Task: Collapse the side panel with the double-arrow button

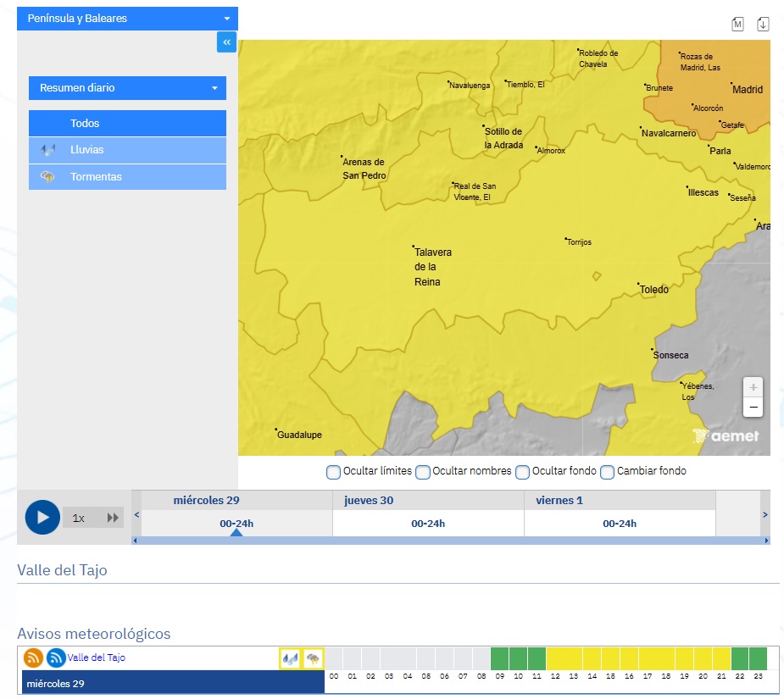Action: [x=226, y=42]
